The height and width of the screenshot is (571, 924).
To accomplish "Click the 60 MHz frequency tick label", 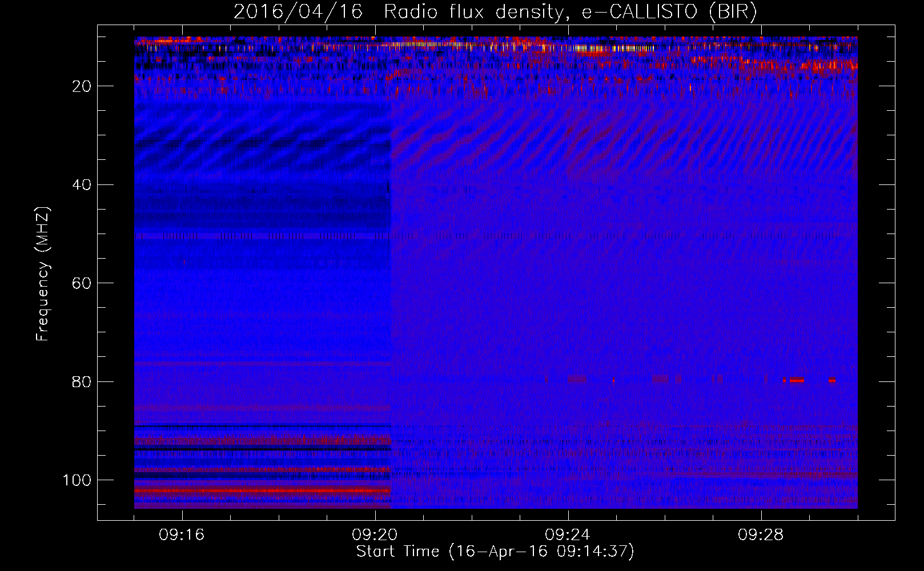I will tap(82, 283).
